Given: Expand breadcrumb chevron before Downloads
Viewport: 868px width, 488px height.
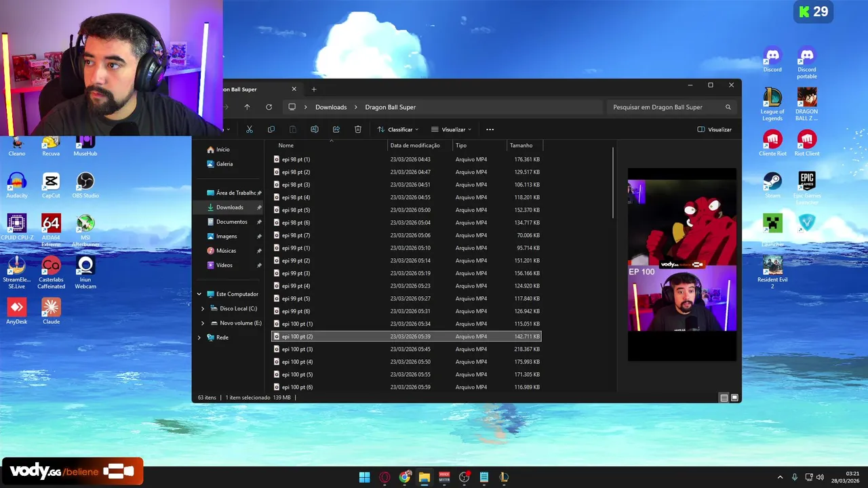Looking at the screenshot, I should [306, 107].
